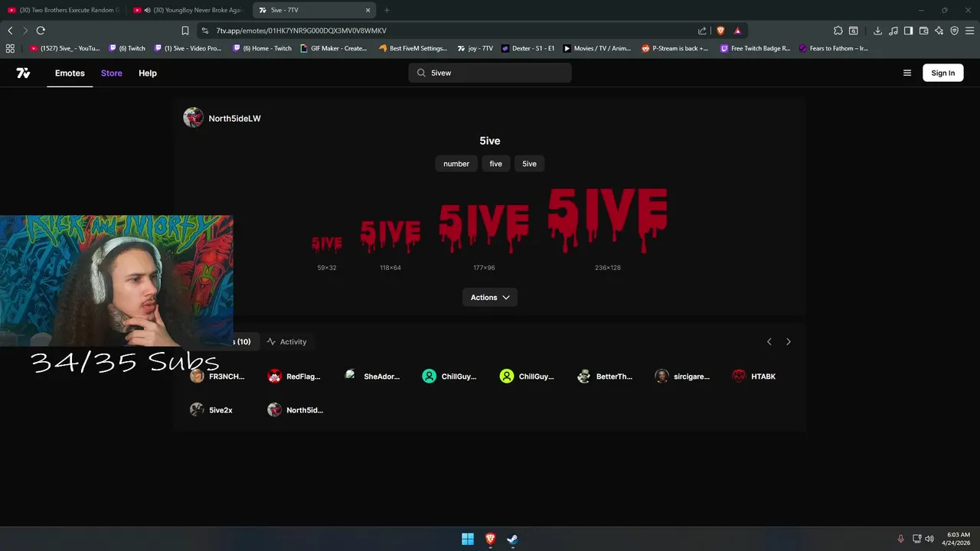
Task: Click the Steam icon on the taskbar
Action: click(x=512, y=539)
